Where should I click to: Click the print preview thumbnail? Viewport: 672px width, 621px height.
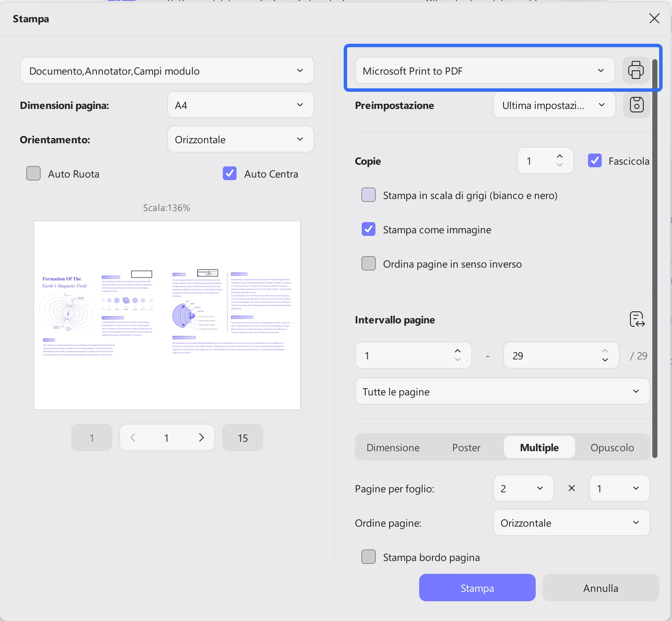[x=167, y=315]
